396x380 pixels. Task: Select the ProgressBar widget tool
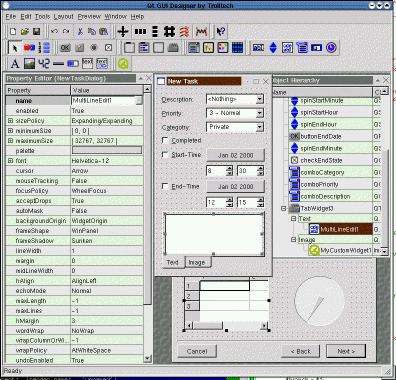pyautogui.click(x=73, y=64)
